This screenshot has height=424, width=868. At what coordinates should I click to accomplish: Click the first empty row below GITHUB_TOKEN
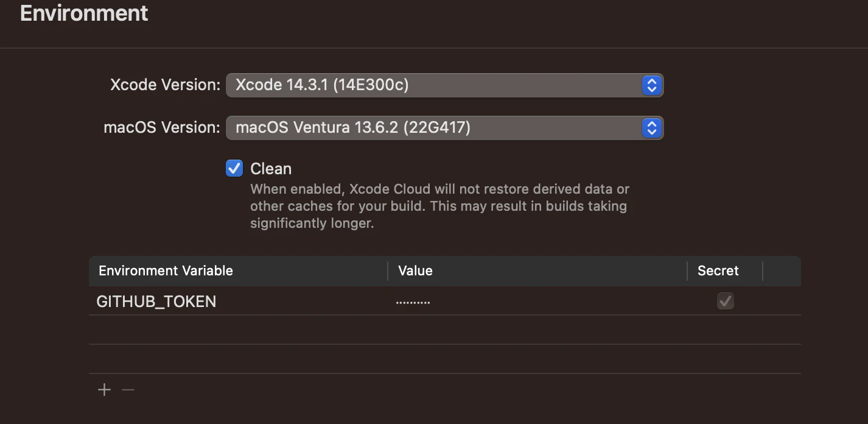click(444, 330)
